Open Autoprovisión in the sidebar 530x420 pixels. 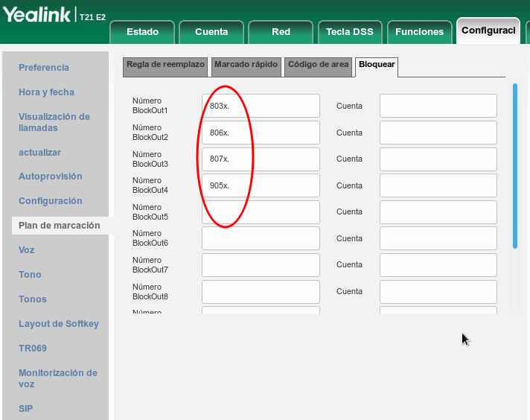coord(51,176)
